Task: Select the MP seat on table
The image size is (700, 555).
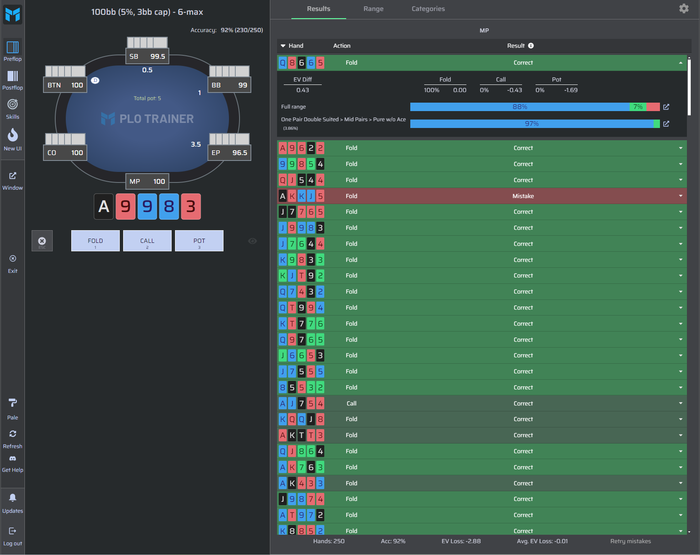Action: coord(147,181)
